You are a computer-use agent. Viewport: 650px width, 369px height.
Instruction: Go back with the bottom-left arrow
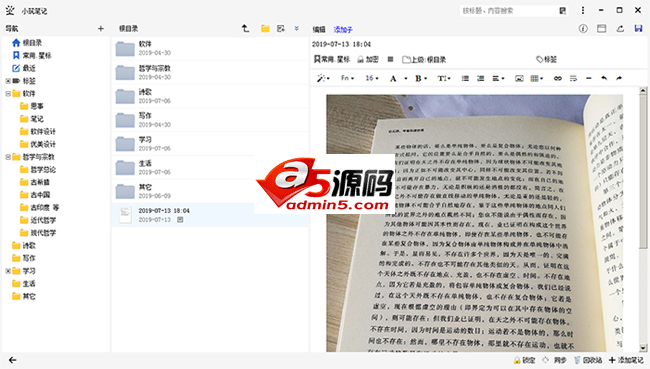pyautogui.click(x=12, y=360)
